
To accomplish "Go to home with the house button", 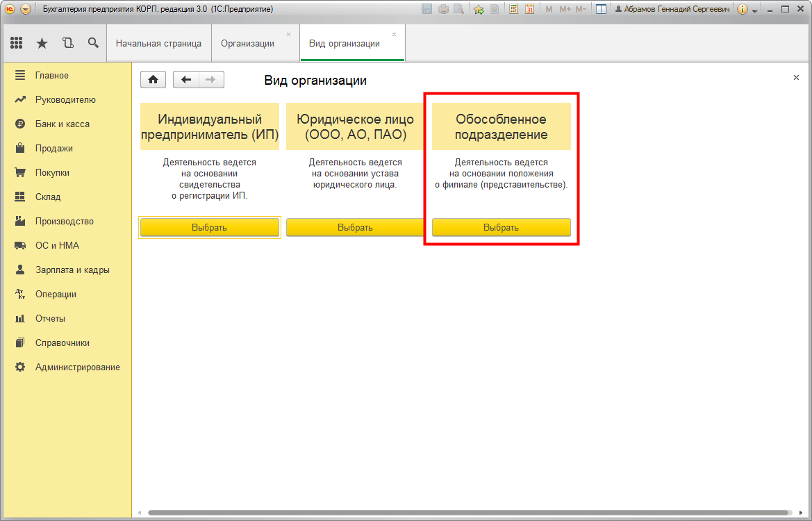I will click(154, 80).
